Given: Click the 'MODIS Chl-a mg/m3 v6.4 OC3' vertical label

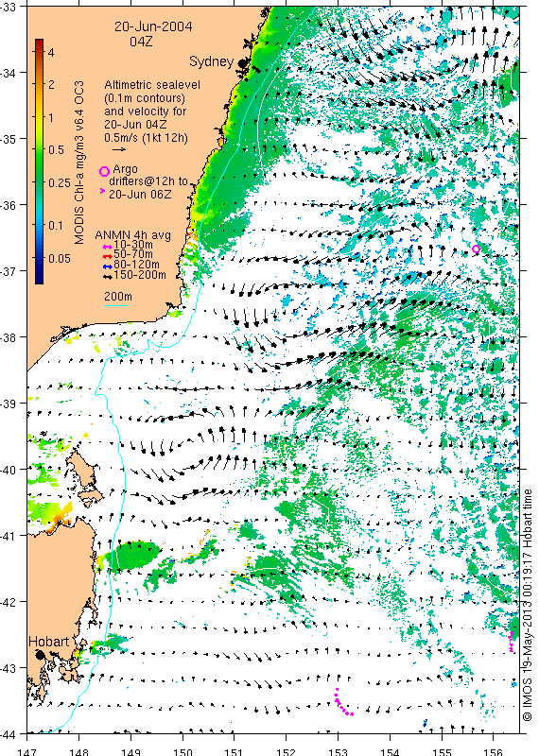Looking at the screenshot, I should [x=79, y=163].
